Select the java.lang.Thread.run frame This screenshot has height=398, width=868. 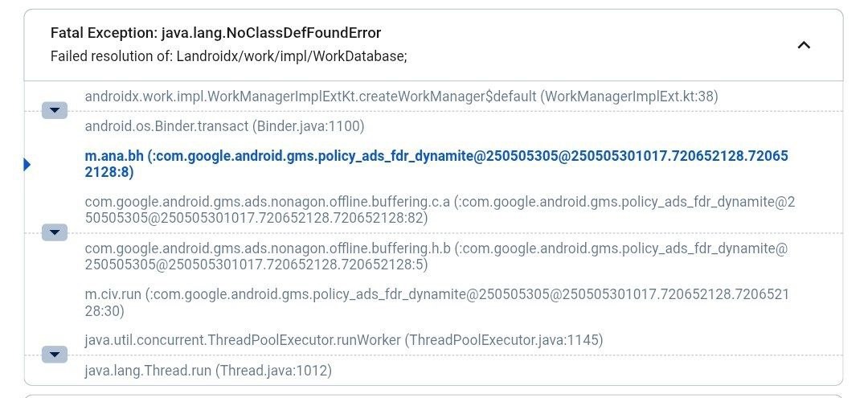[x=148, y=371]
